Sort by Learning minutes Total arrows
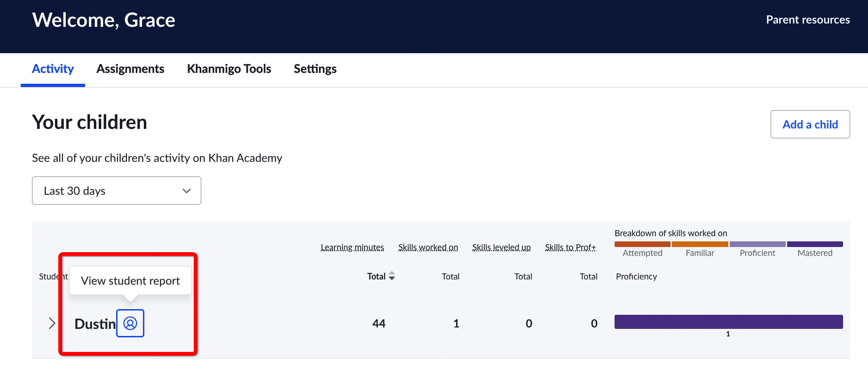This screenshot has height=367, width=868. tap(392, 276)
